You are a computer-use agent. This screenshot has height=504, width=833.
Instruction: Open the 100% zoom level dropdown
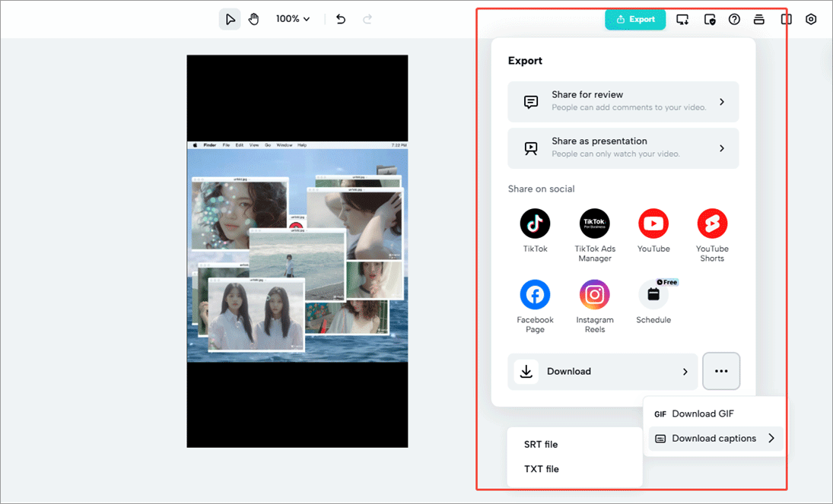tap(293, 18)
